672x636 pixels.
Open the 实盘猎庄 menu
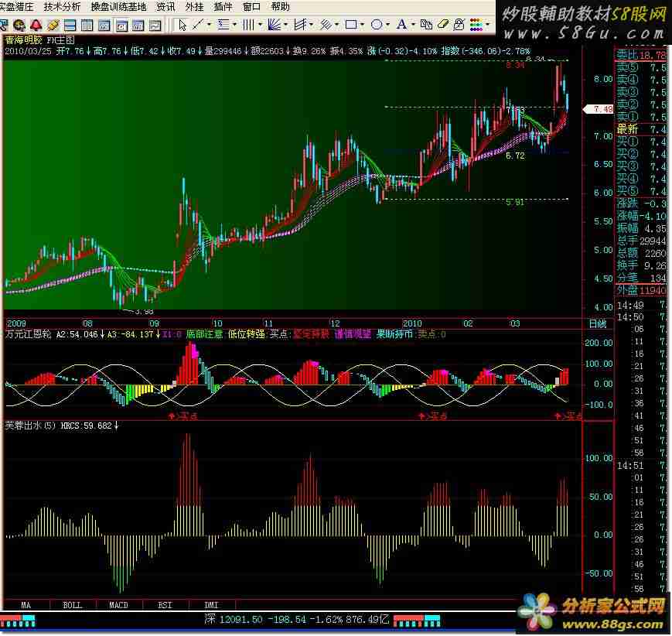coord(17,7)
